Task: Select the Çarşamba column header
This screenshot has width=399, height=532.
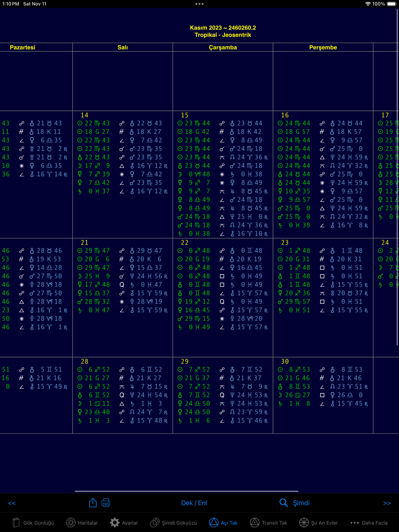Action: pos(223,47)
